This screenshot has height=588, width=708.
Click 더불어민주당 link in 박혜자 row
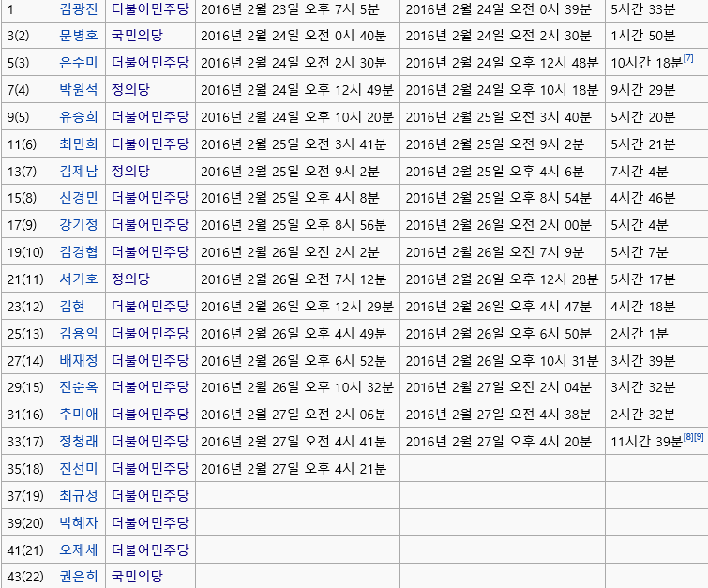point(150,522)
